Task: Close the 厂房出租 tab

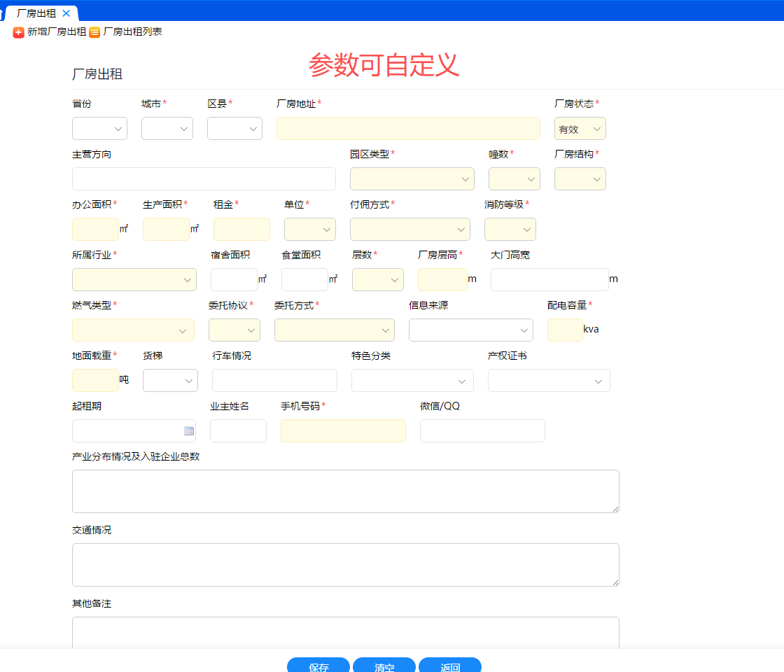Action: click(x=66, y=13)
